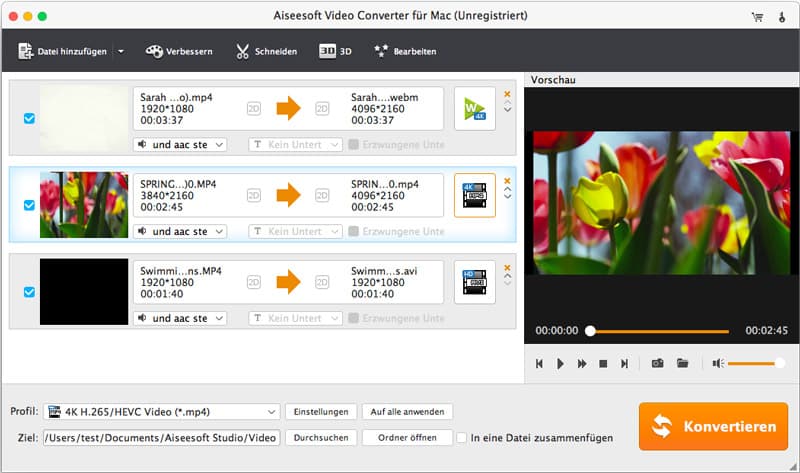Stop the preview playback
This screenshot has width=800, height=473.
[x=603, y=363]
